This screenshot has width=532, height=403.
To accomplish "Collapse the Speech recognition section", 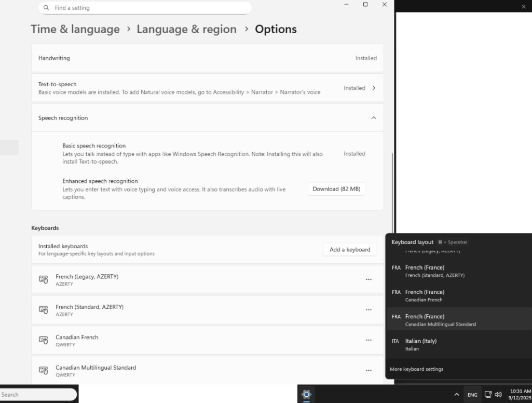I will tap(373, 117).
